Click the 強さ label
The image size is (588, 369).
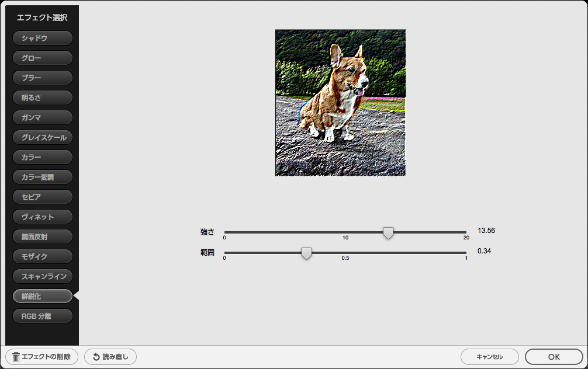pos(207,232)
